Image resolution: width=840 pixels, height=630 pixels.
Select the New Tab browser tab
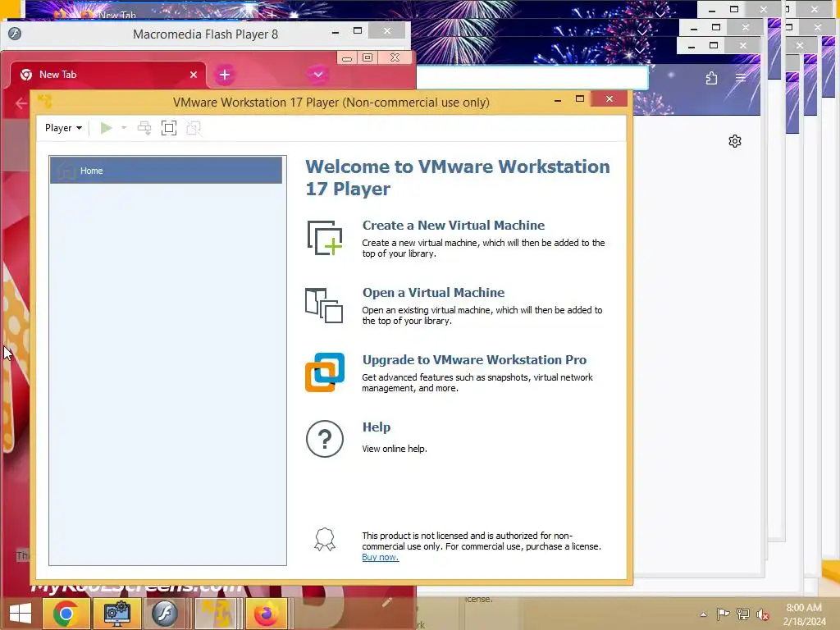[107, 75]
